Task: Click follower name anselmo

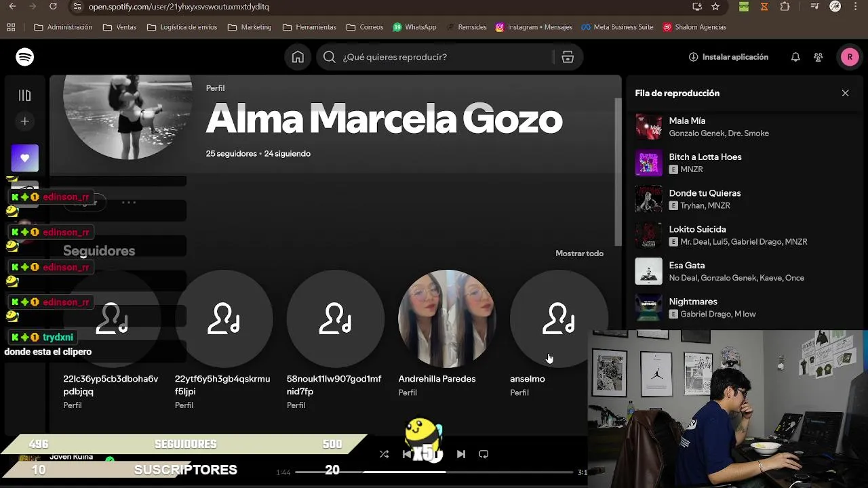Action: (x=528, y=379)
